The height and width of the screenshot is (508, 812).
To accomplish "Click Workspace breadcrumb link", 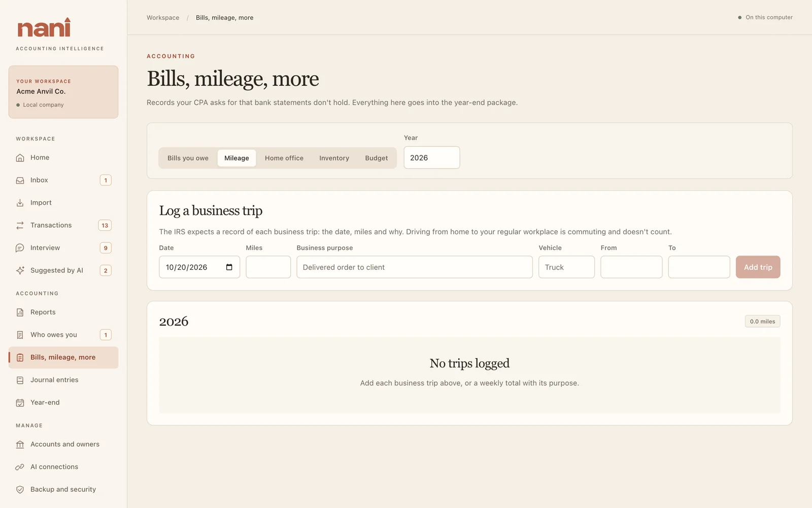I will [163, 18].
